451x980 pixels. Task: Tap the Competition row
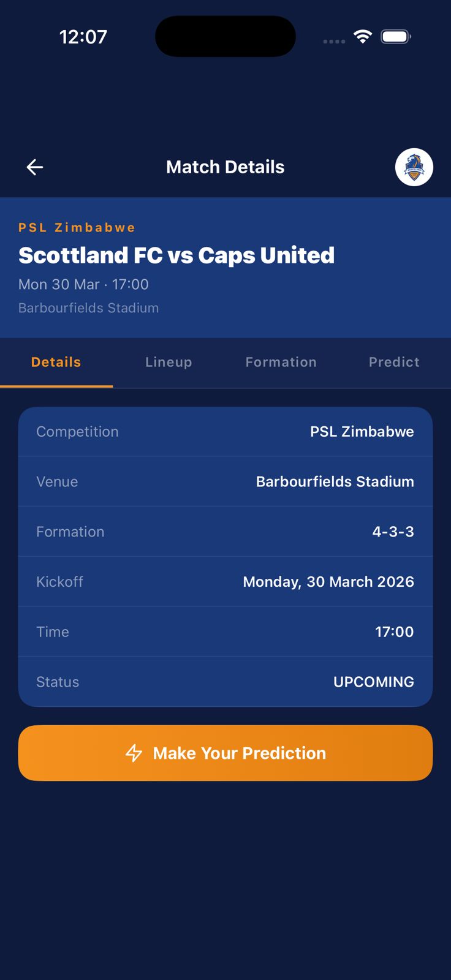pos(225,432)
